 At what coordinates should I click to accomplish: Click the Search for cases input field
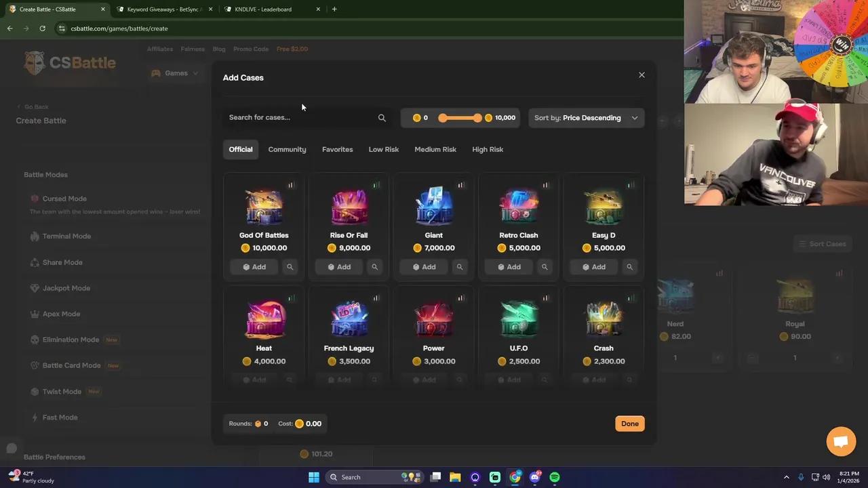292,117
